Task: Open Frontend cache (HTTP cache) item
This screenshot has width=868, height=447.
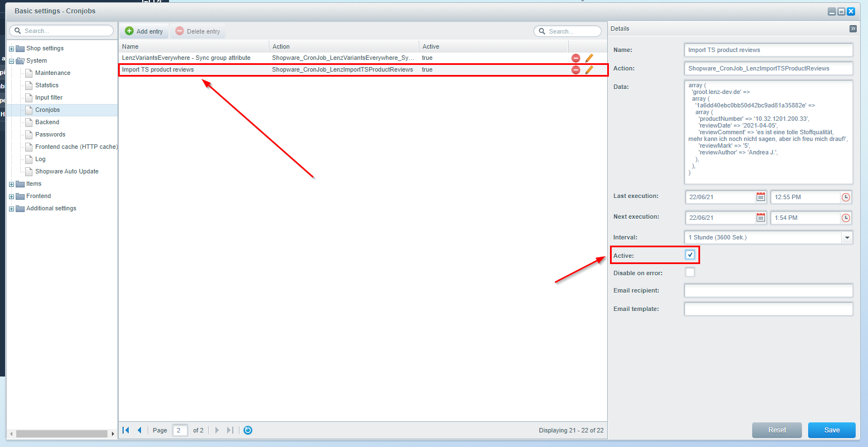Action: (x=76, y=147)
